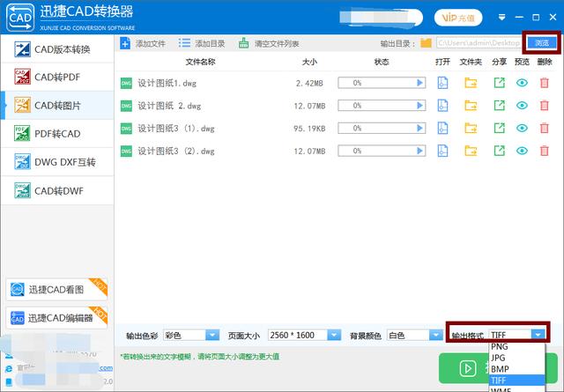Start conversion arrow for 设计图纸3 (1).dwg

click(x=419, y=129)
